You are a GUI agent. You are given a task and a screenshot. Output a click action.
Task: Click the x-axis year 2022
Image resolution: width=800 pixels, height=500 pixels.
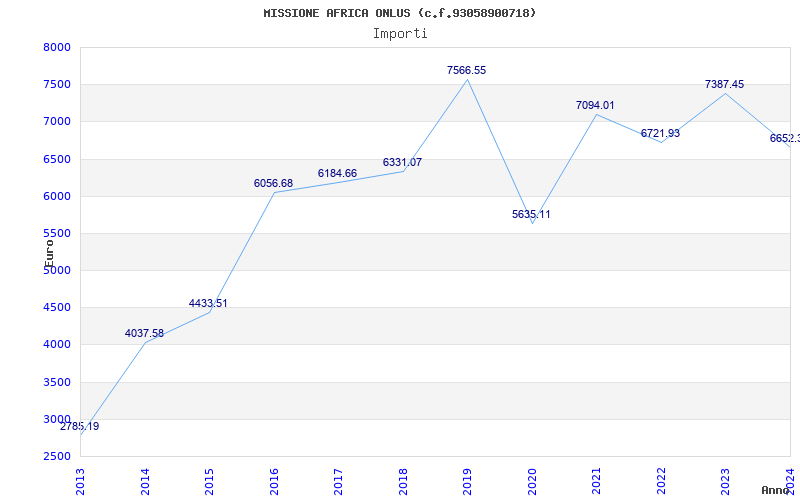click(x=661, y=481)
